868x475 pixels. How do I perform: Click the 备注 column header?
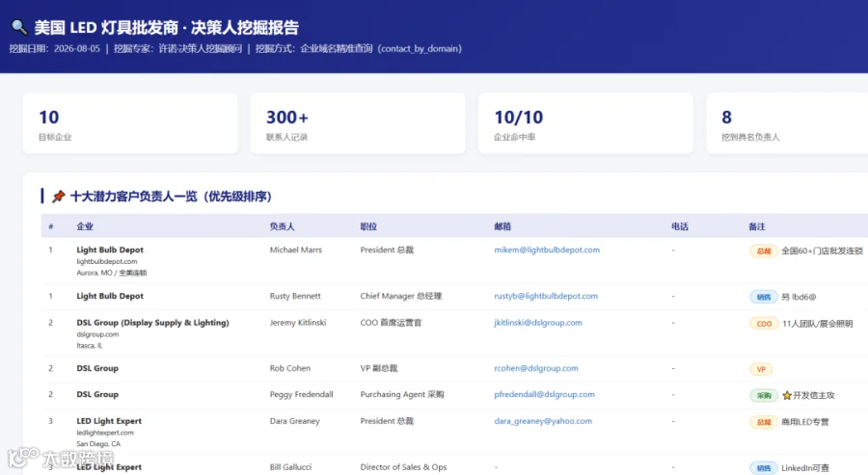(757, 226)
